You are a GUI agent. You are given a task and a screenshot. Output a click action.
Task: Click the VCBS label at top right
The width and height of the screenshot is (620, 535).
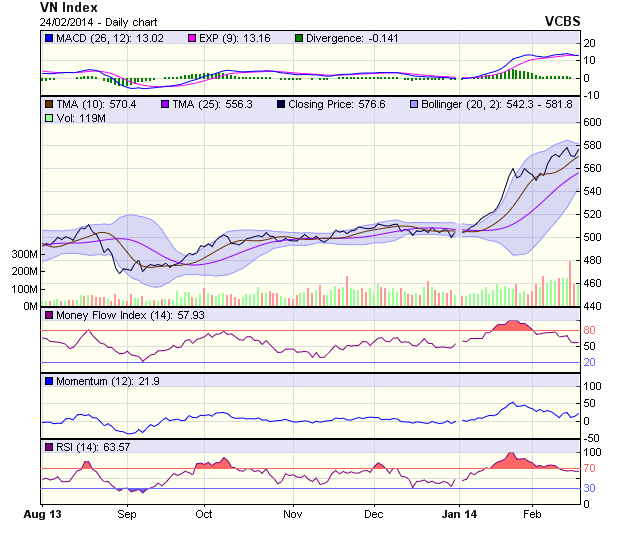(x=563, y=21)
